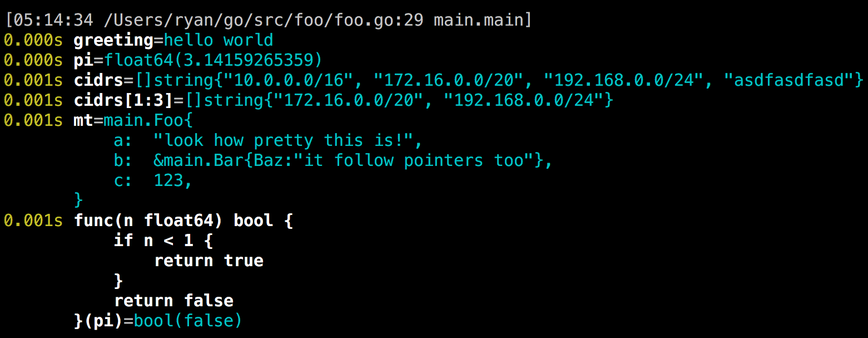Click bool(false) result value
Screen dimensions: 868x338
tap(189, 321)
